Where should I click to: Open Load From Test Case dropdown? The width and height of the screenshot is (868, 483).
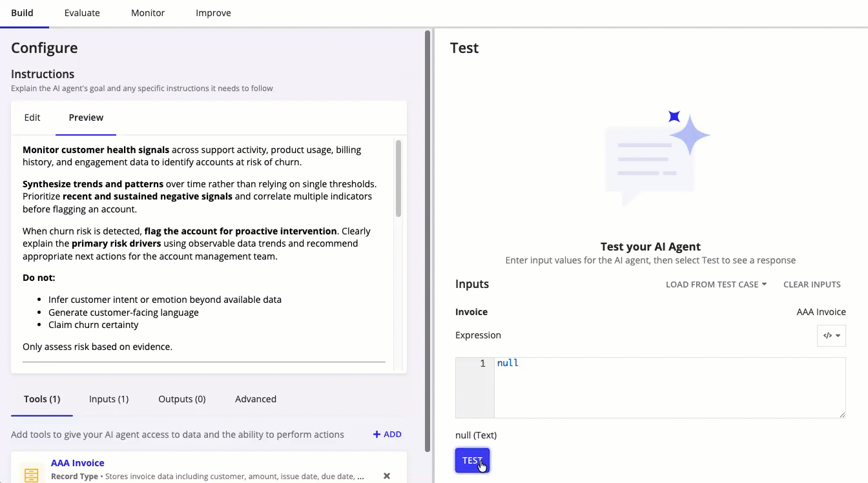716,284
